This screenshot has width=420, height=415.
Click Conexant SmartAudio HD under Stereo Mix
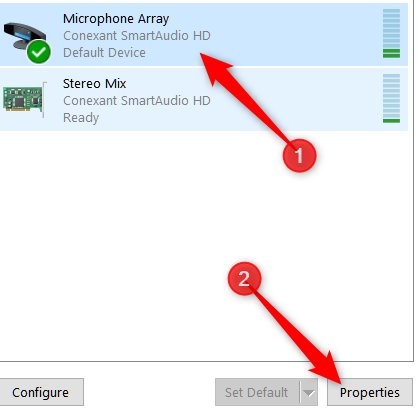click(137, 100)
